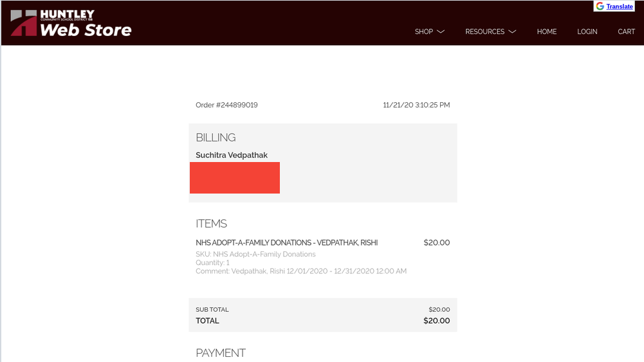Click the PAYMENT section heading
This screenshot has height=362, width=644.
point(221,353)
